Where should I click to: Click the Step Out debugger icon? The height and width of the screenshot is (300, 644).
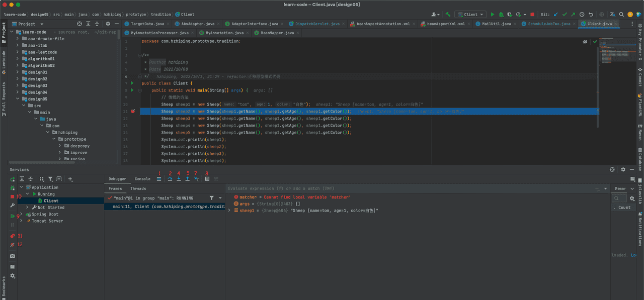(187, 179)
